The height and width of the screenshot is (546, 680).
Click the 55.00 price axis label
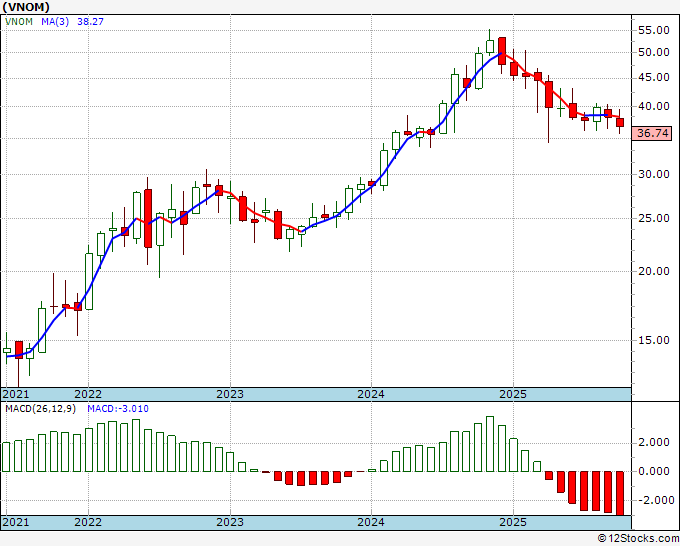(654, 30)
